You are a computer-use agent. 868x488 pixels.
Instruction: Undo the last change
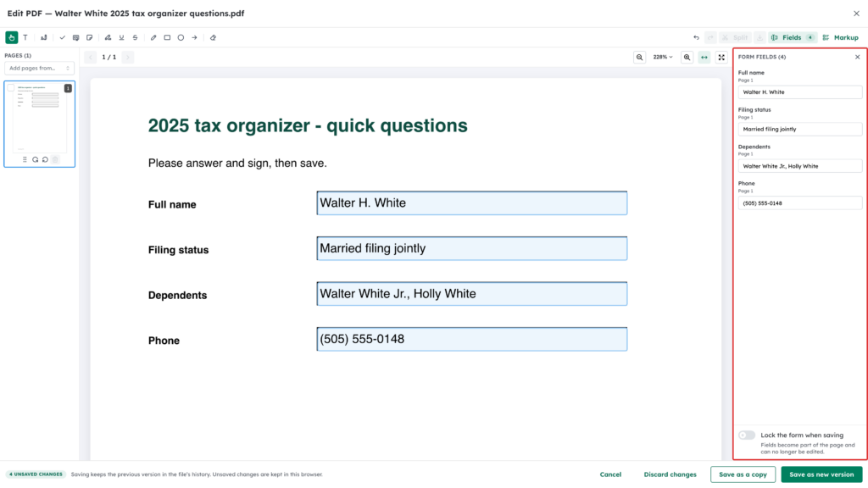[x=697, y=37]
